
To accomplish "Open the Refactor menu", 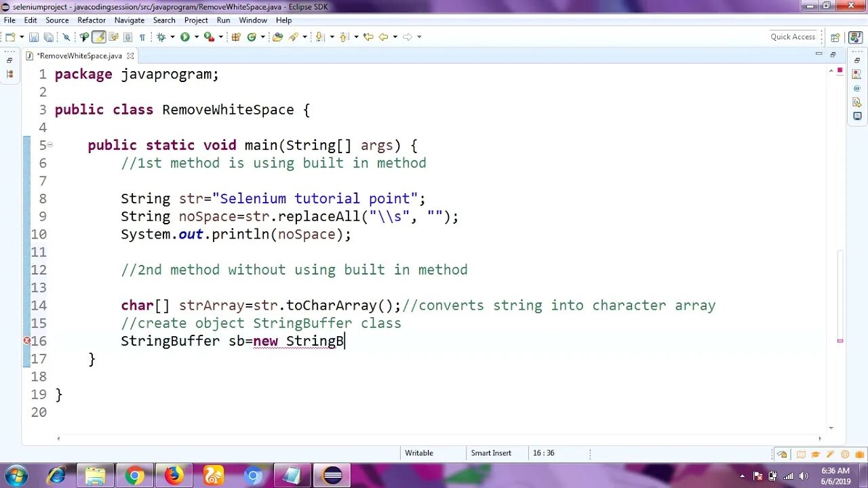I will (x=92, y=20).
